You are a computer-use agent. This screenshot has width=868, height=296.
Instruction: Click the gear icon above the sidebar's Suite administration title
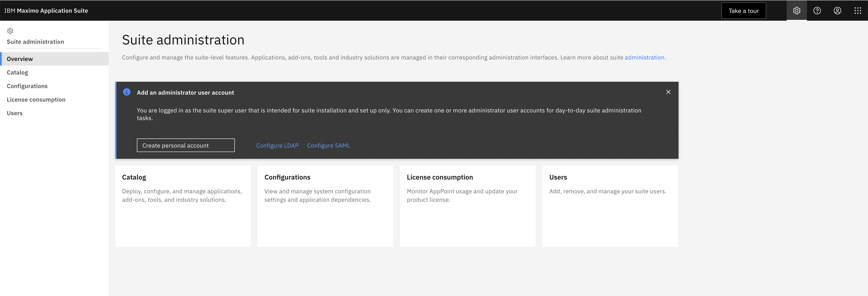pos(10,31)
